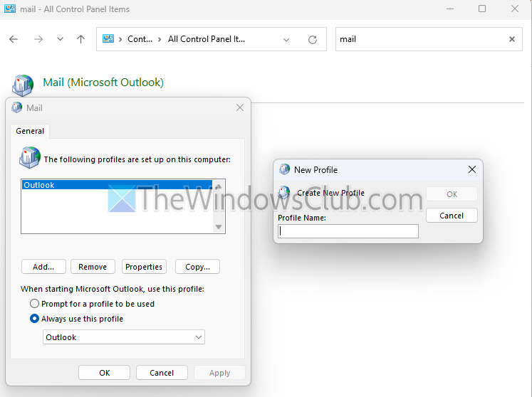Cancel the Mail dialog
This screenshot has height=397, width=532.
162,373
